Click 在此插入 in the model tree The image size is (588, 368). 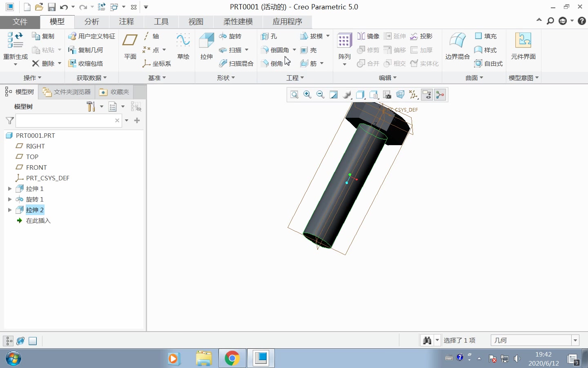point(38,220)
